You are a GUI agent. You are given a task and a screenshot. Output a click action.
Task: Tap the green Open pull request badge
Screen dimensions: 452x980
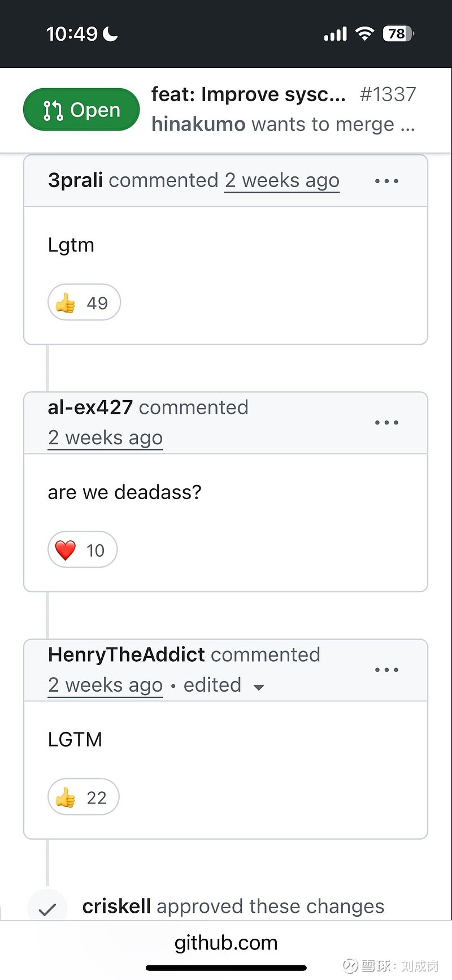[81, 110]
